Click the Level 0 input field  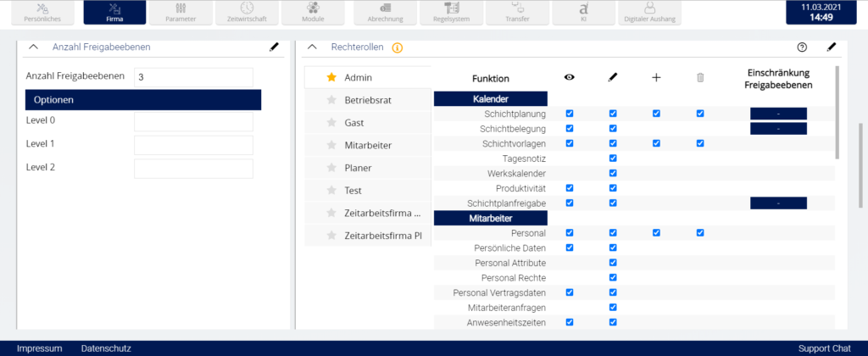click(193, 121)
